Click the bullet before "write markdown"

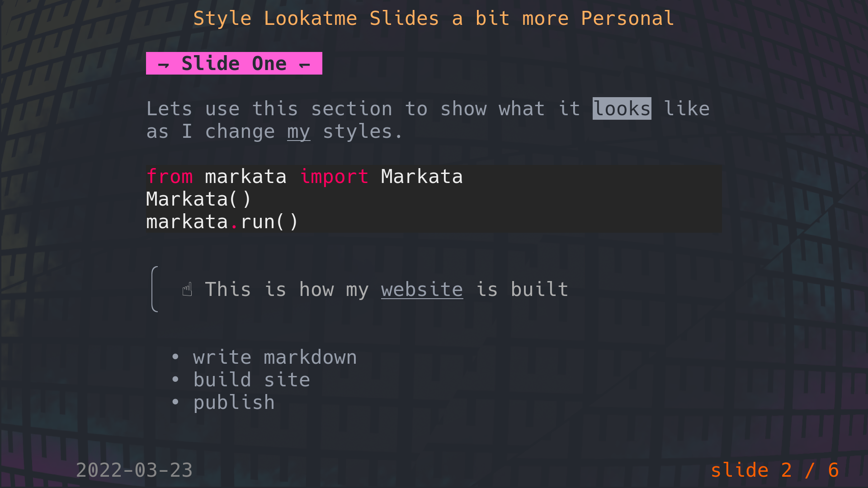175,357
